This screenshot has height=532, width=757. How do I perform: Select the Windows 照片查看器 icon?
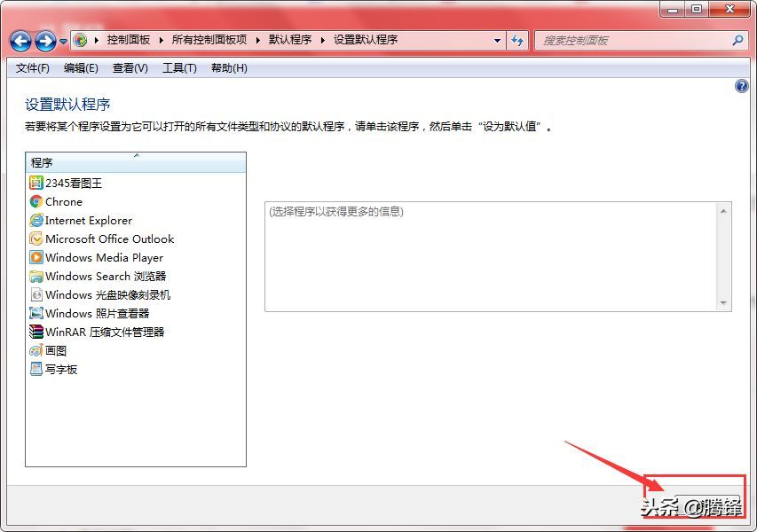point(36,314)
